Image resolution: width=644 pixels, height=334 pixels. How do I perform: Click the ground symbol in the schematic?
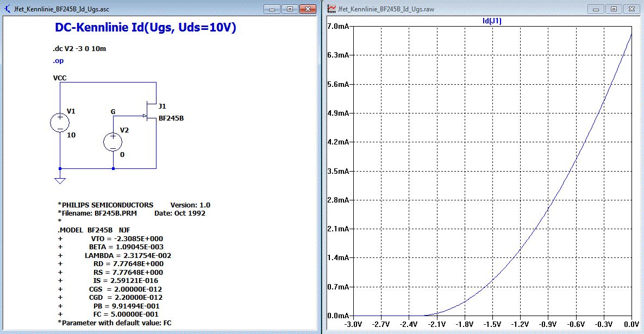click(x=59, y=180)
